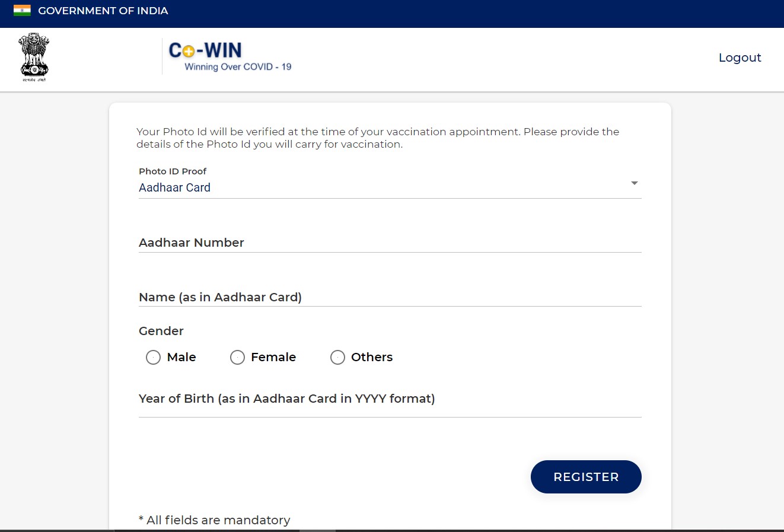The height and width of the screenshot is (532, 784).
Task: Click the Photo ID Proof label
Action: (173, 171)
